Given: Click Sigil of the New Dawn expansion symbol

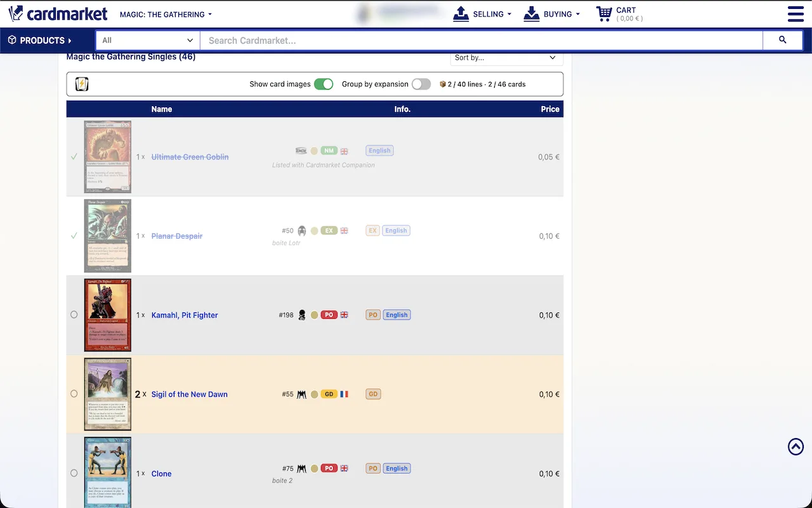Looking at the screenshot, I should click(302, 394).
